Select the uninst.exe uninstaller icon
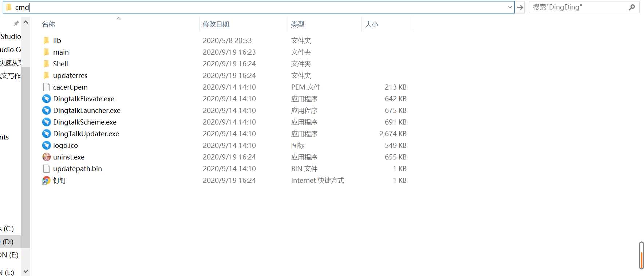644x276 pixels. (46, 157)
